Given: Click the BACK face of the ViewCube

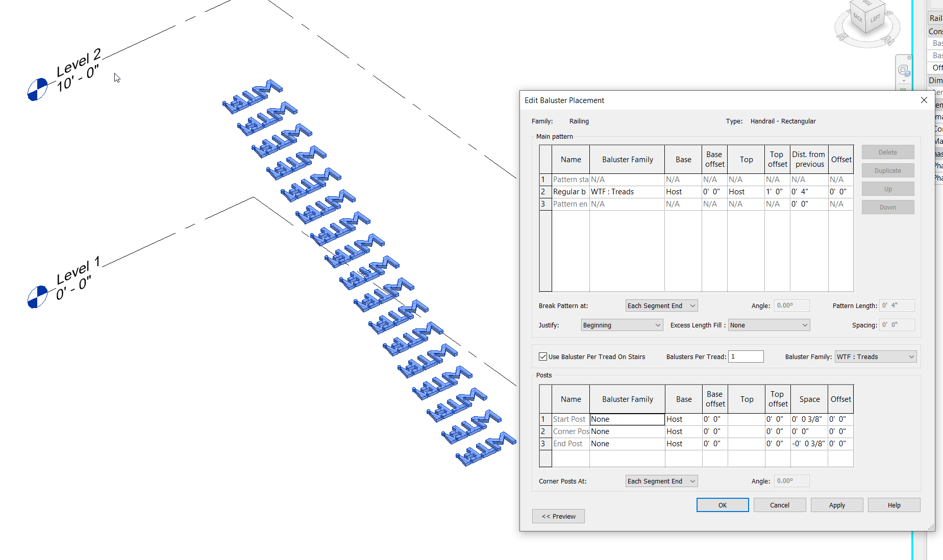Looking at the screenshot, I should [858, 18].
